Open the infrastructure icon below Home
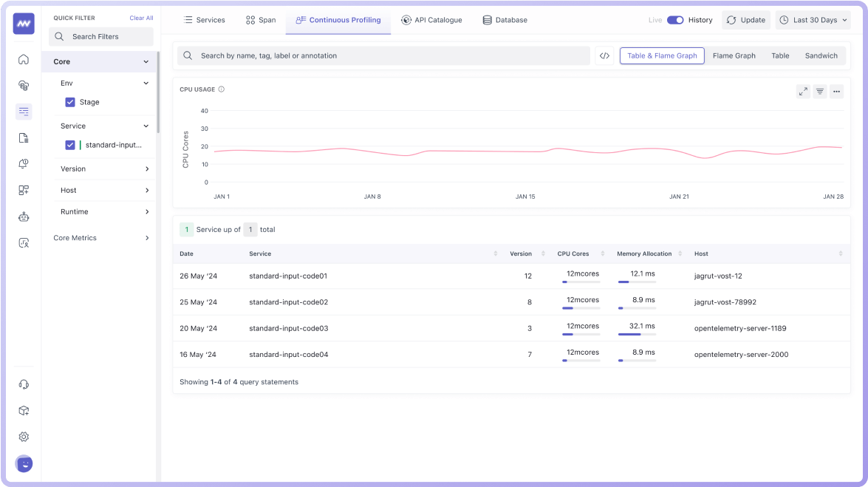 click(x=24, y=85)
